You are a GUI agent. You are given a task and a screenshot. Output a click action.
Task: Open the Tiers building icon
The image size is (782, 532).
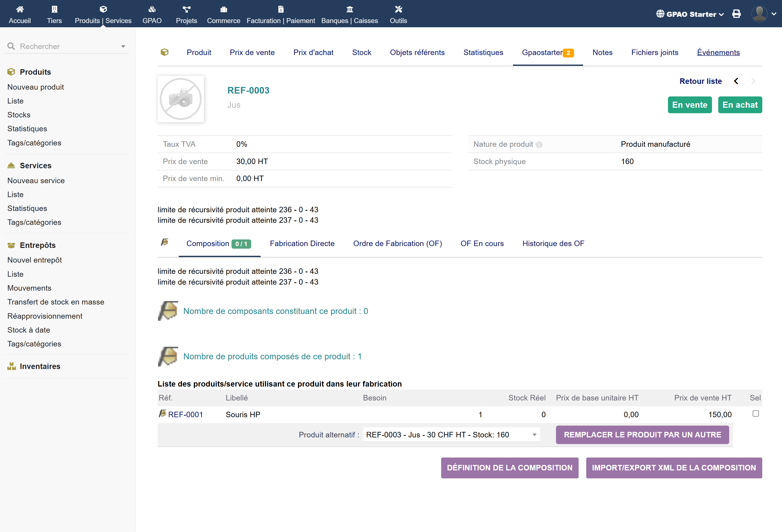tap(54, 9)
